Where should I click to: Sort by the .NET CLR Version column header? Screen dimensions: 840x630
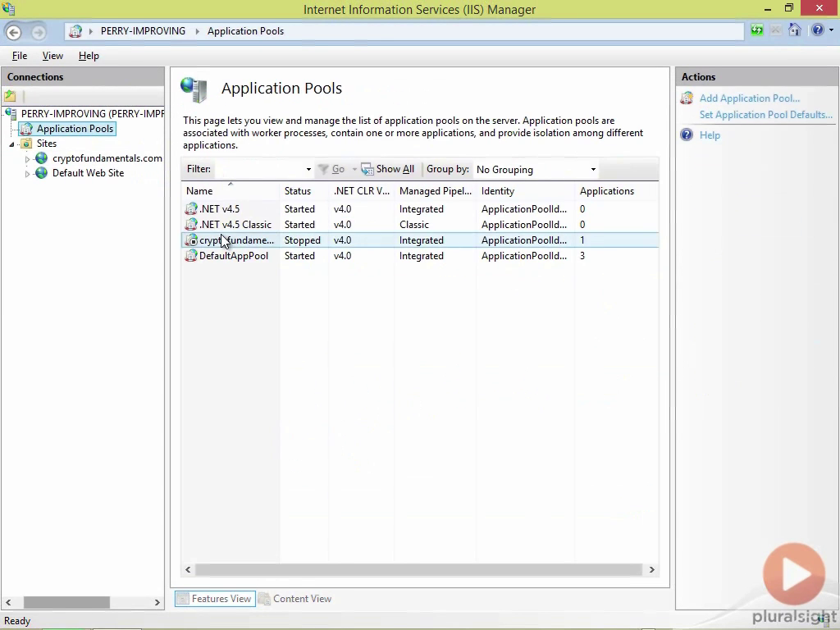pyautogui.click(x=362, y=191)
